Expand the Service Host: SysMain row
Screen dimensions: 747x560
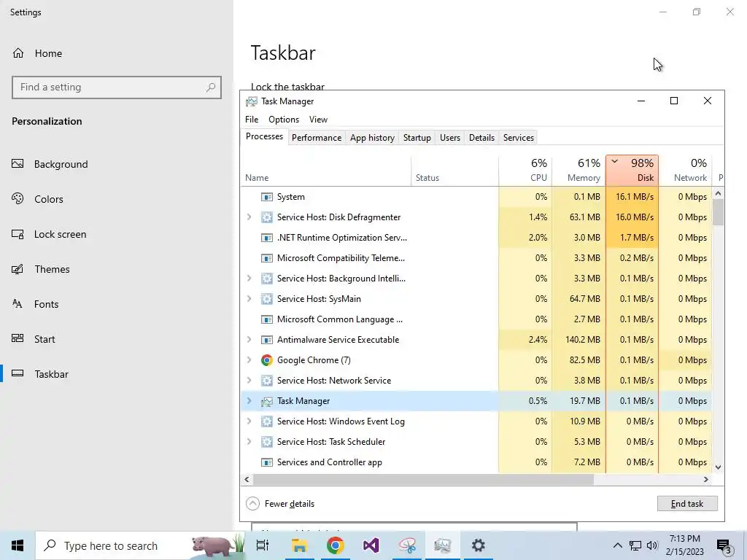(x=249, y=298)
